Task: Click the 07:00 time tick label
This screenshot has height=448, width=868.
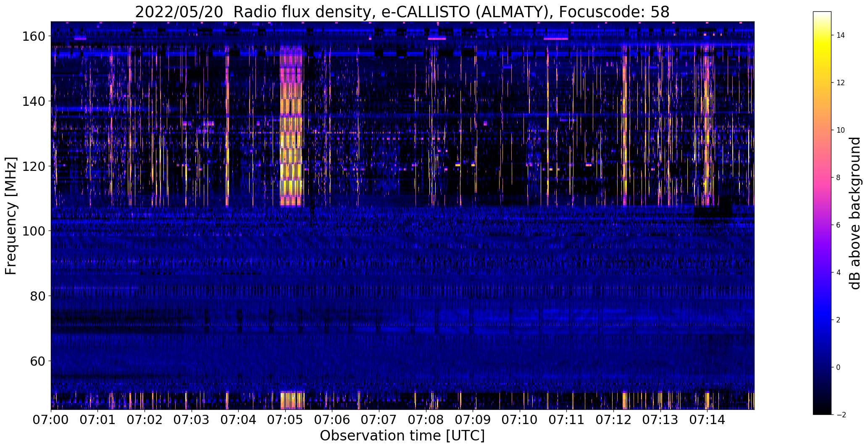Action: point(51,419)
